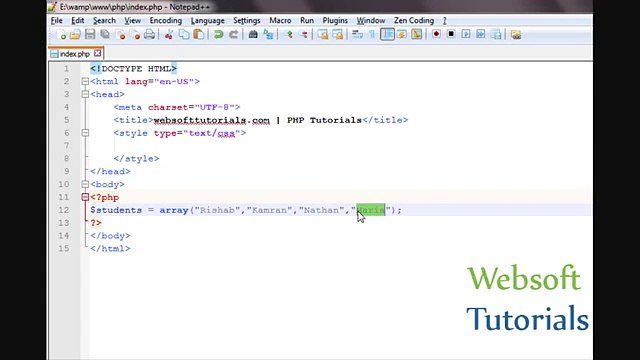The image size is (640, 360).
Task: Click the Save Recorded Macro icon
Action: [x=496, y=35]
